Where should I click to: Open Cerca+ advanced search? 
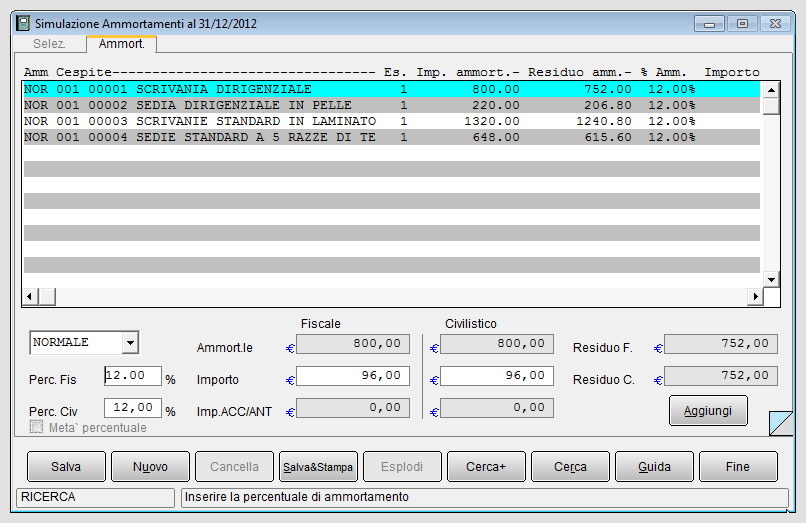click(x=486, y=466)
